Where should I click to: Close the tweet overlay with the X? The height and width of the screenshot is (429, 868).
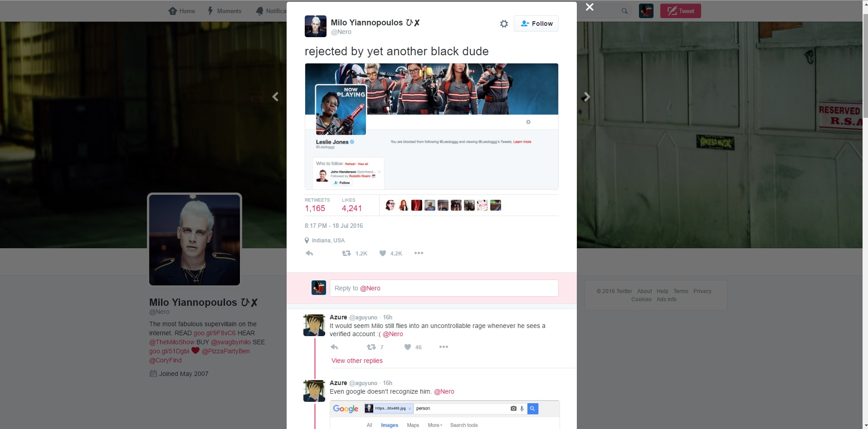[x=590, y=7]
